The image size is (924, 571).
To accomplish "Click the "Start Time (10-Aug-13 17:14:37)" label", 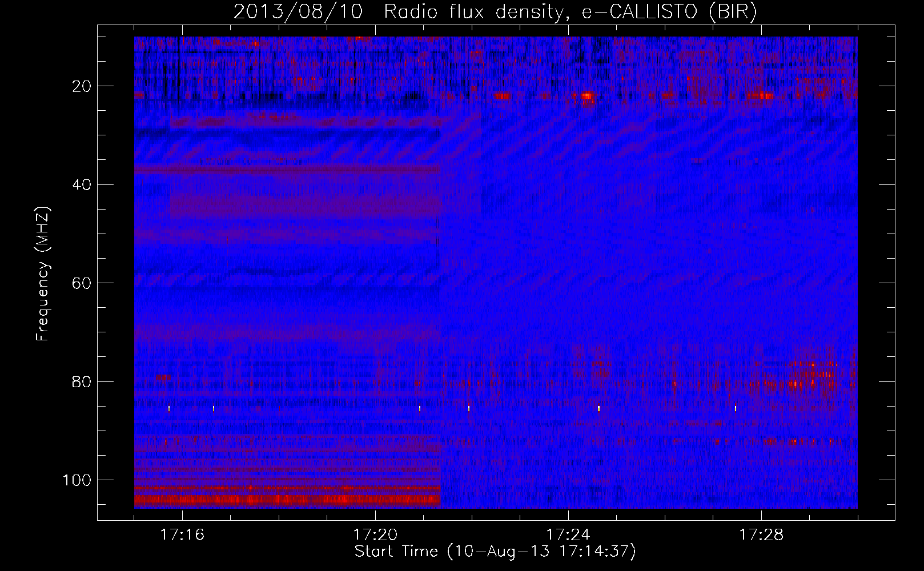I will [x=495, y=552].
